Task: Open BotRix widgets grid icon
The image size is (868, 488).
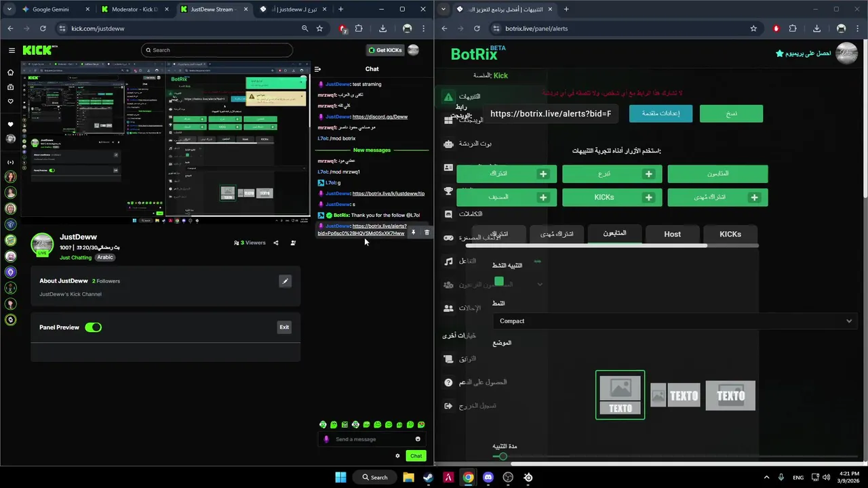Action: 448,121
